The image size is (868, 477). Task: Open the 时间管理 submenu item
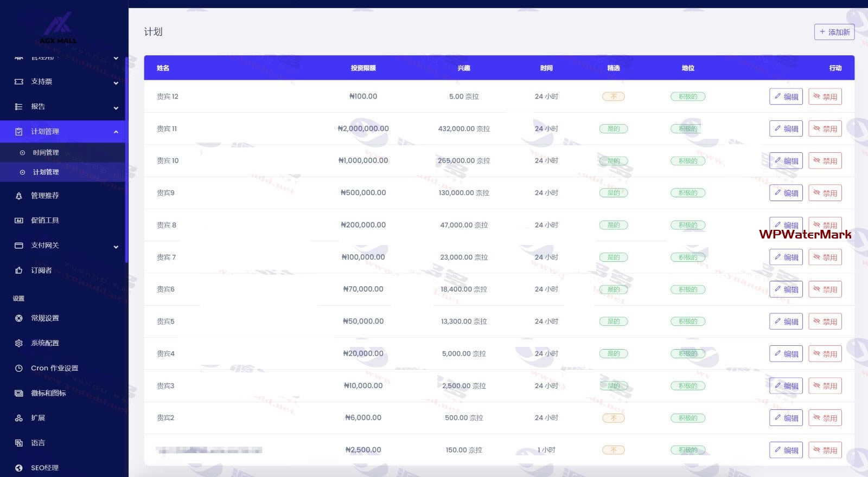(x=46, y=153)
